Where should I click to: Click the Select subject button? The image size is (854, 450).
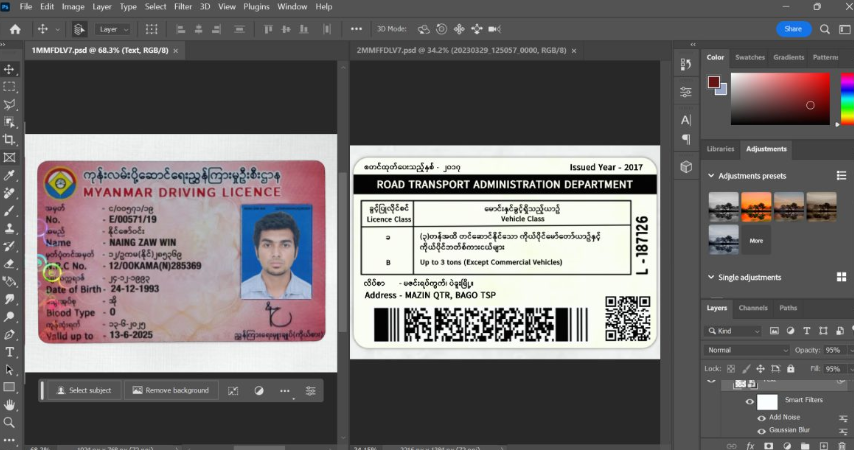(x=84, y=390)
